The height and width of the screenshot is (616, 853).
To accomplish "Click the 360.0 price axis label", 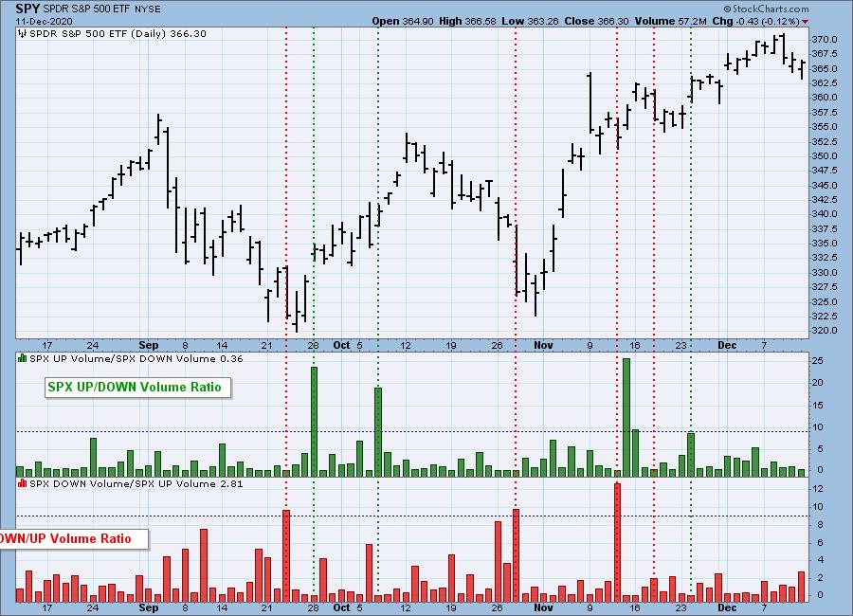I will 825,98.
